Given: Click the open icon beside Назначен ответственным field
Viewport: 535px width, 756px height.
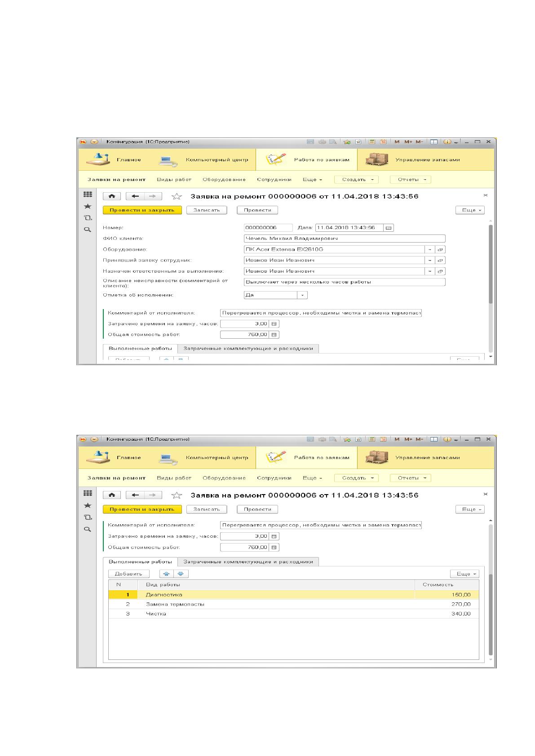Looking at the screenshot, I should pos(440,271).
